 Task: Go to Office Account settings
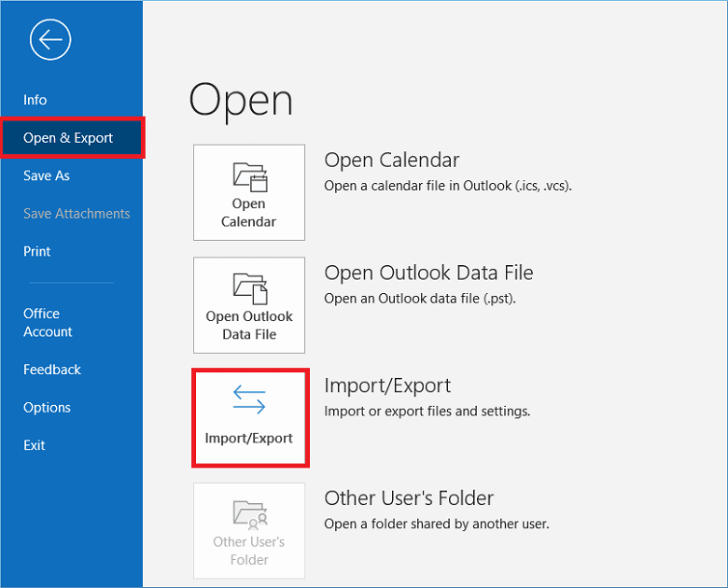pyautogui.click(x=48, y=323)
